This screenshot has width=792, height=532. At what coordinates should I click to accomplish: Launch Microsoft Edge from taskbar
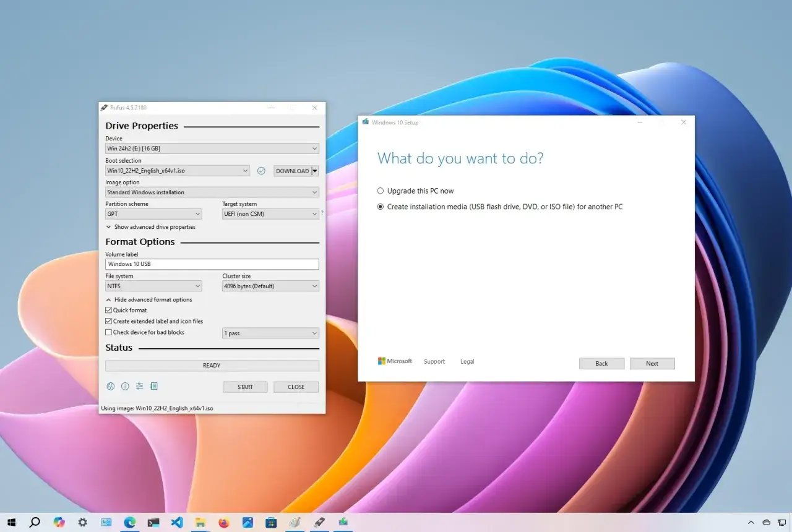[130, 522]
